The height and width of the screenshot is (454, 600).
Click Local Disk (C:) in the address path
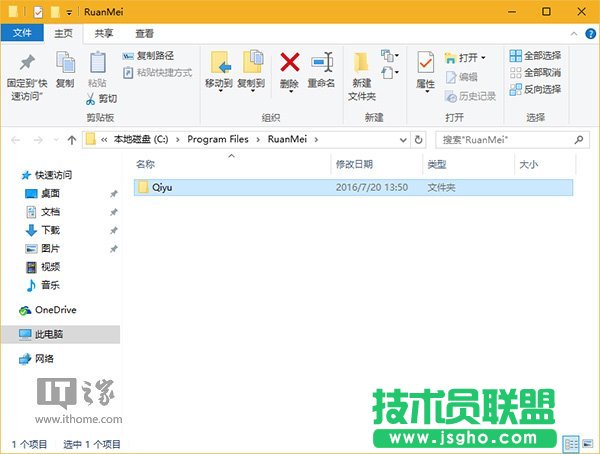coord(140,139)
